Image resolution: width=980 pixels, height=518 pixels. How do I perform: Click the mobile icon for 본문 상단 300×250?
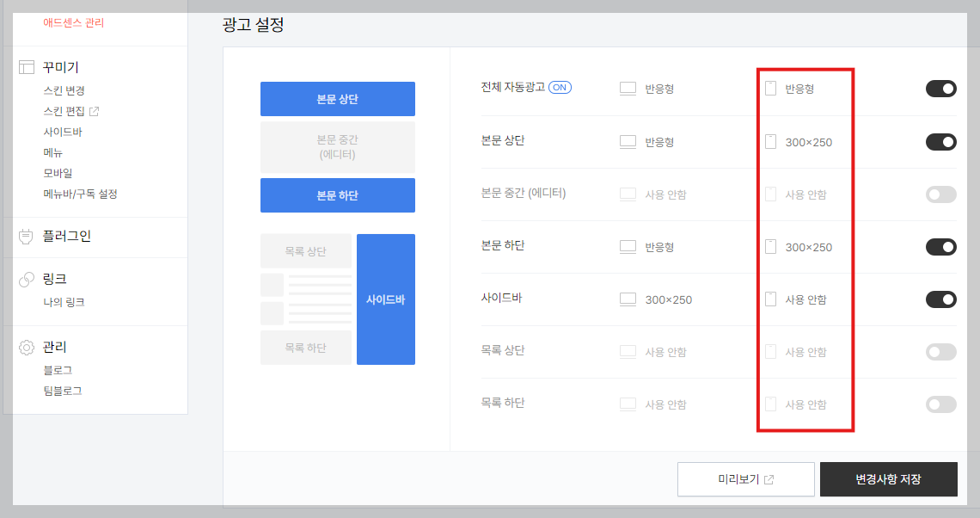[770, 142]
